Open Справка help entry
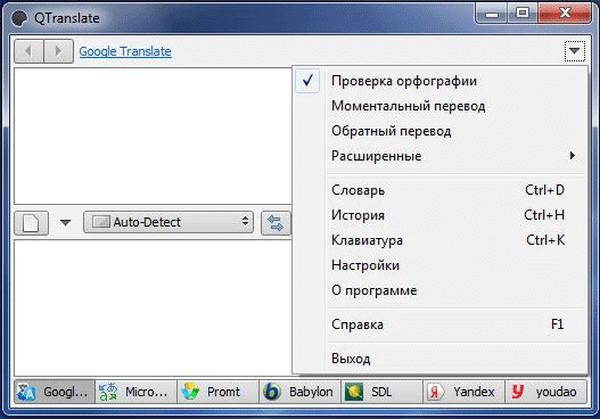Screen dimensions: 600x419 coord(440,324)
